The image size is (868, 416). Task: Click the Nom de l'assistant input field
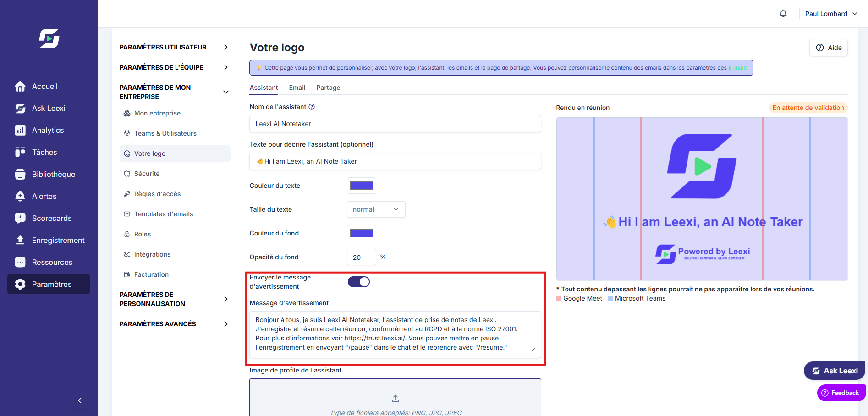click(x=395, y=124)
